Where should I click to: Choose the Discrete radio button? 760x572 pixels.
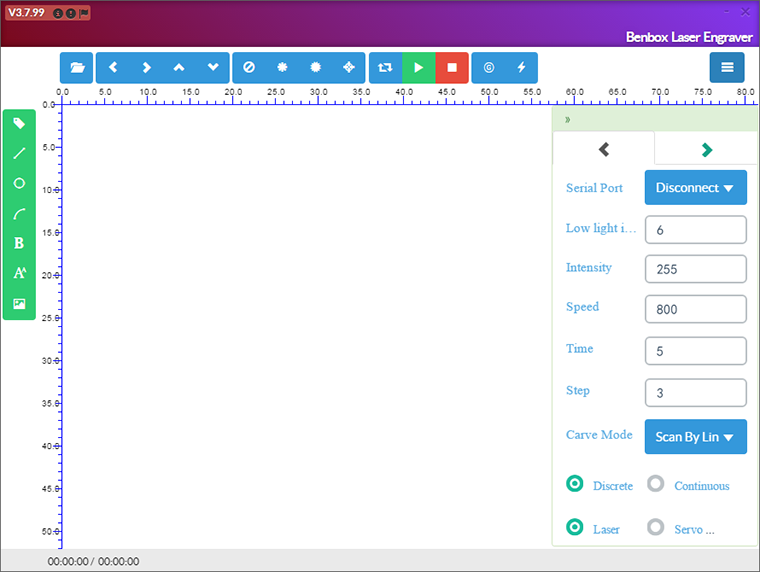[x=575, y=484]
